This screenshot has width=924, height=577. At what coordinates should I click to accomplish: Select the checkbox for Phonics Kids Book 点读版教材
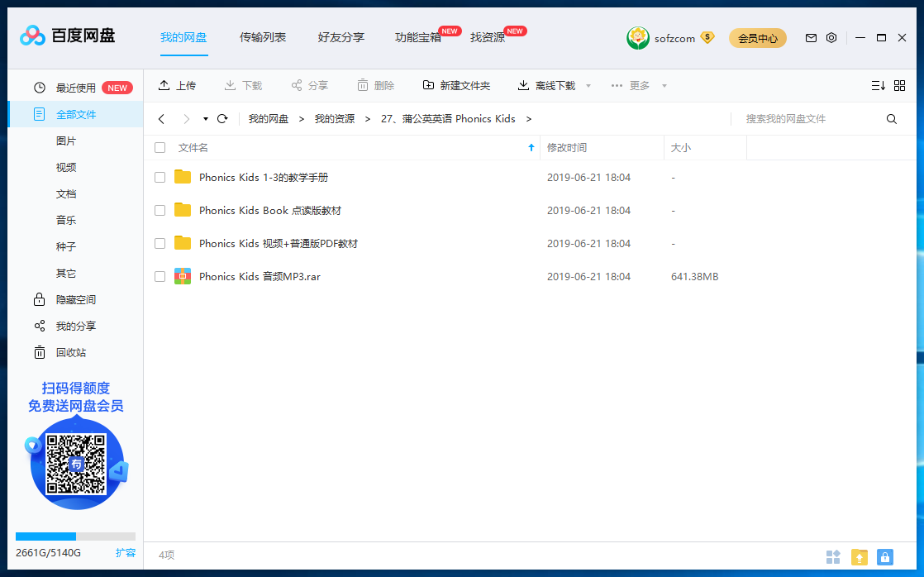pos(160,210)
